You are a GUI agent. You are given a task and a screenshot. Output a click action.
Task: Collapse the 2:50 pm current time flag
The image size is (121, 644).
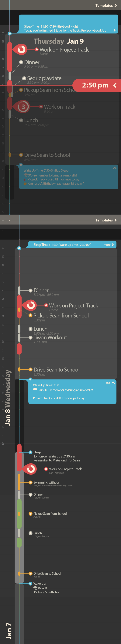pyautogui.click(x=115, y=85)
